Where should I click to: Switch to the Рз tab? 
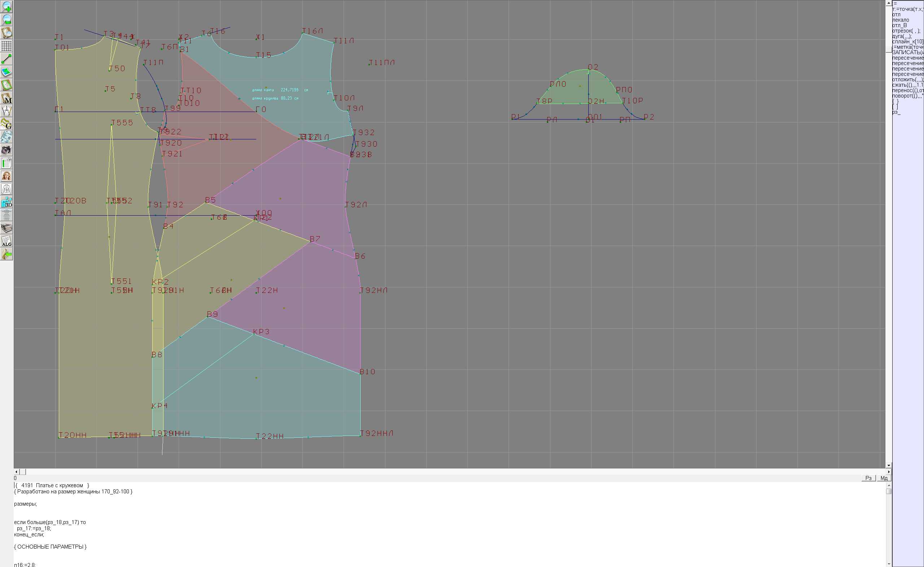[868, 478]
